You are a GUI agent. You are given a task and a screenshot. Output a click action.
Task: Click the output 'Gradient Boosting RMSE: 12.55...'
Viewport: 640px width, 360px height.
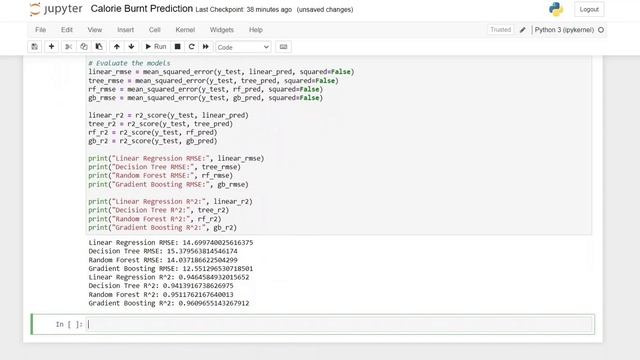pos(171,269)
